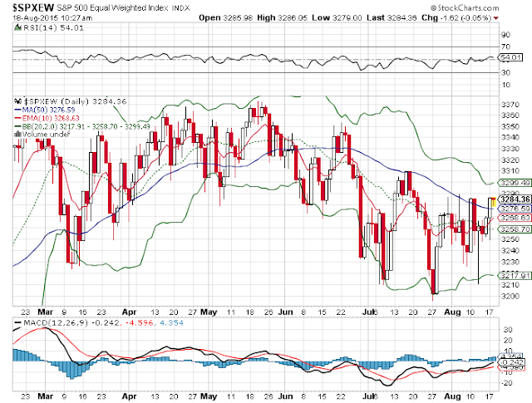Click Jun on the MACD panel date axis
Image resolution: width=532 pixels, height=403 pixels.
pyautogui.click(x=285, y=396)
